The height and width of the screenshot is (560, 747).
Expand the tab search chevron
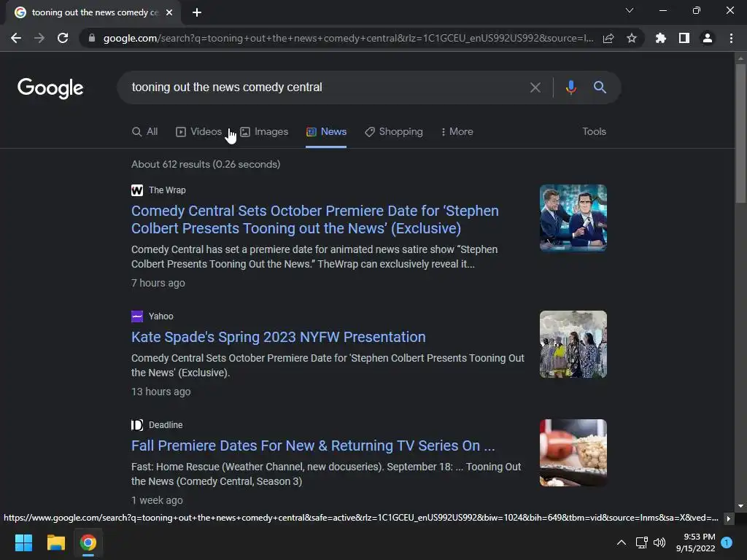pyautogui.click(x=630, y=10)
